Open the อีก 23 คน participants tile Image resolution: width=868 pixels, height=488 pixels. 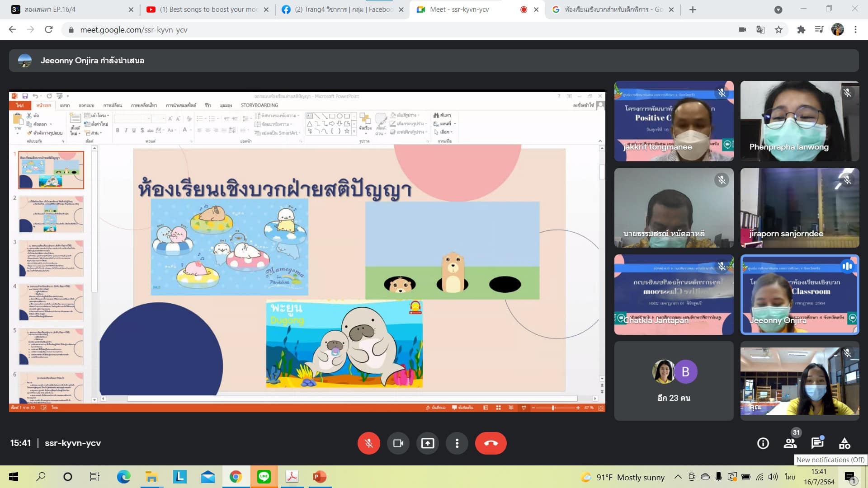pos(674,381)
